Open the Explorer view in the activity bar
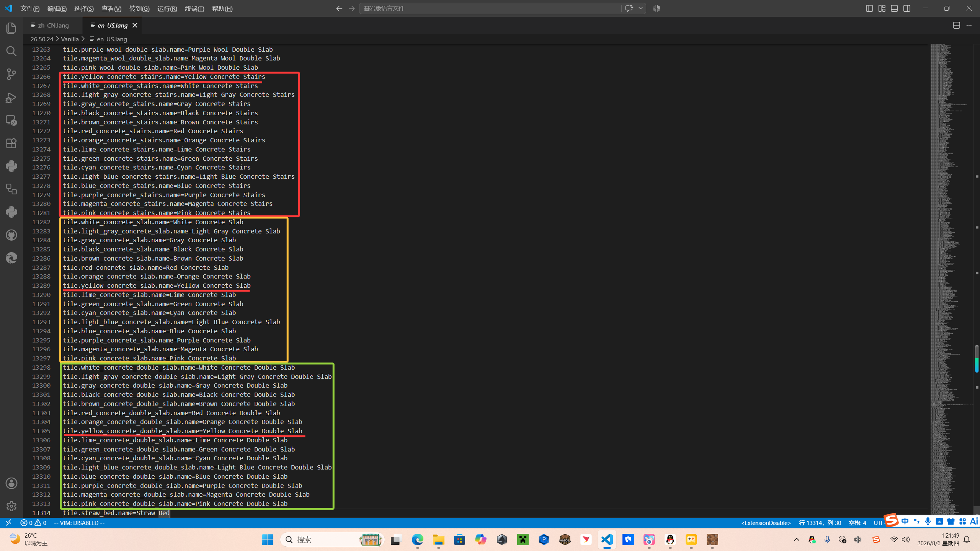Screen dimensions: 980x551 click(x=11, y=28)
